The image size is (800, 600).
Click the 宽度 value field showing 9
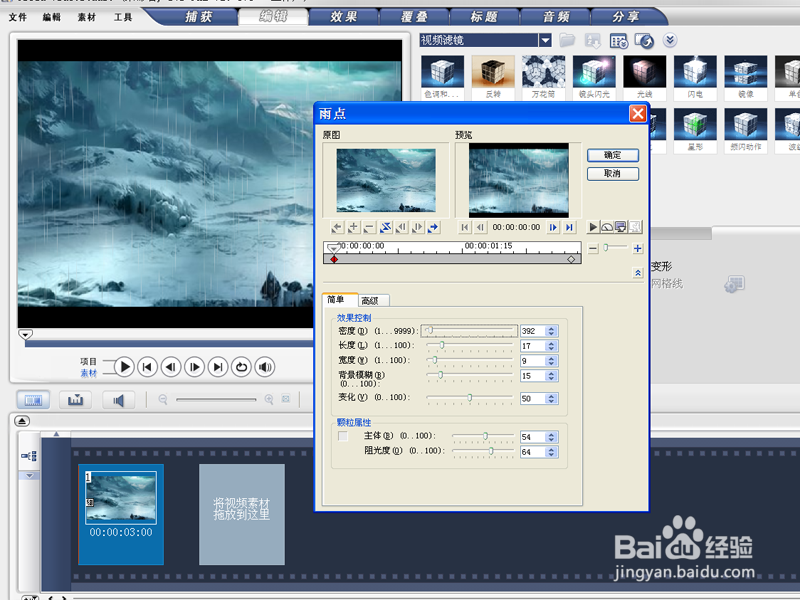coord(532,361)
